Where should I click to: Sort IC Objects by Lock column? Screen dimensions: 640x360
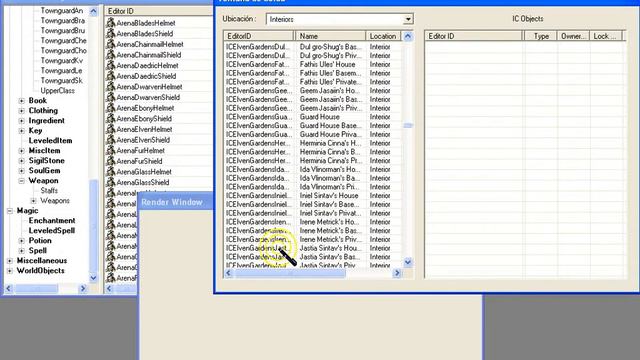point(606,36)
